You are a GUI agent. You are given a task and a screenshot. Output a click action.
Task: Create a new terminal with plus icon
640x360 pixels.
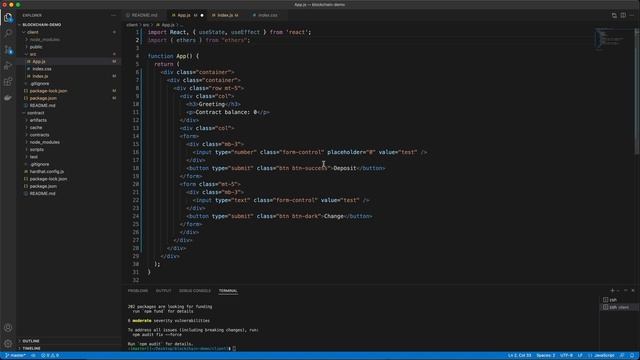pyautogui.click(x=612, y=291)
